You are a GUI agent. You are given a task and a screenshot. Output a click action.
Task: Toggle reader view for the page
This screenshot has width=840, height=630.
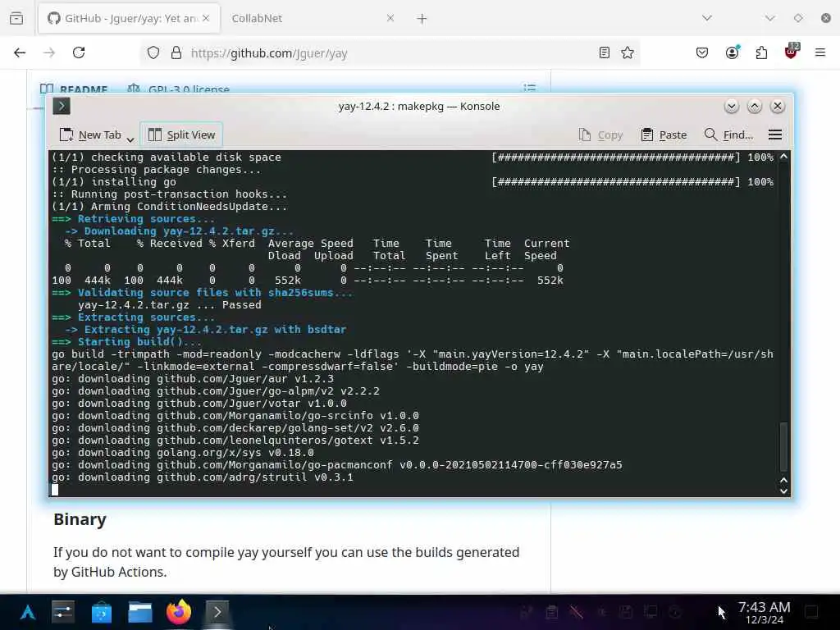[x=605, y=52]
